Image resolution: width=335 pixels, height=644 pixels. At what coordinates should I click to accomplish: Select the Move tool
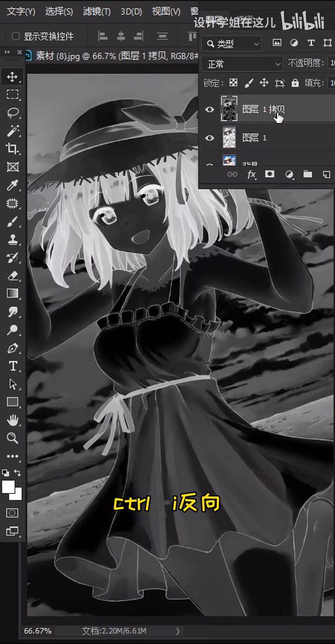click(13, 76)
